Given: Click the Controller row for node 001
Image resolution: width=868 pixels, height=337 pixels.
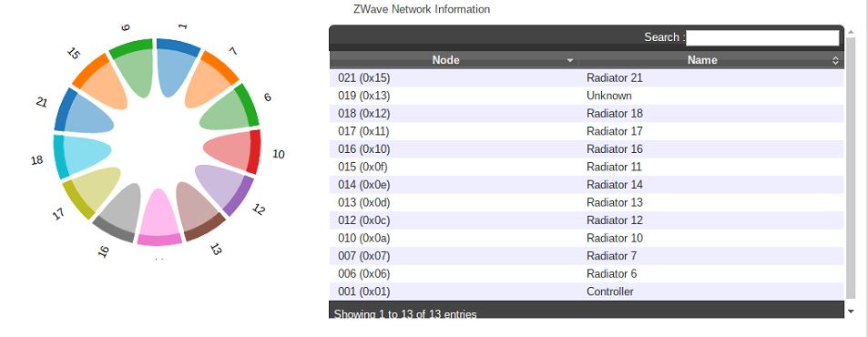Looking at the screenshot, I should point(587,291).
